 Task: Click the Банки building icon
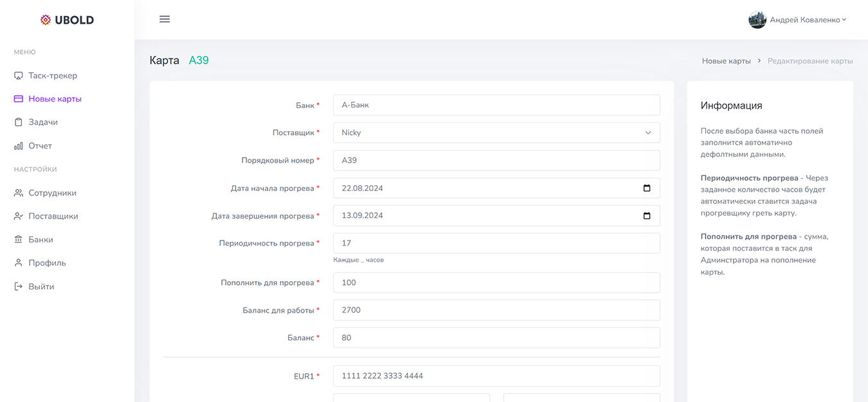tap(19, 239)
